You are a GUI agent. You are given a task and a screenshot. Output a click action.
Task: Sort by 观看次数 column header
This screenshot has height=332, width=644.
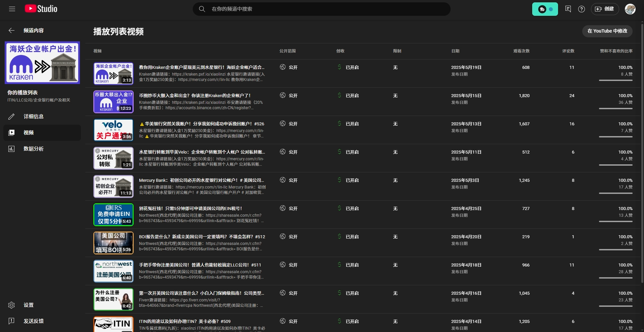pyautogui.click(x=521, y=51)
